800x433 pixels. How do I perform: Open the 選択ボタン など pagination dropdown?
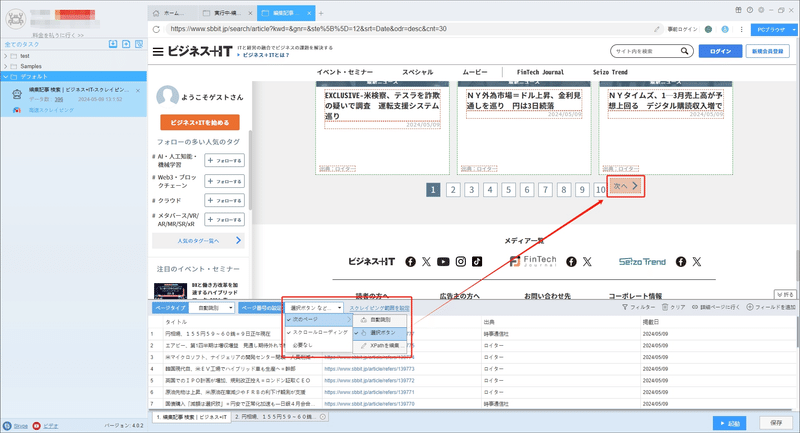[x=314, y=308]
